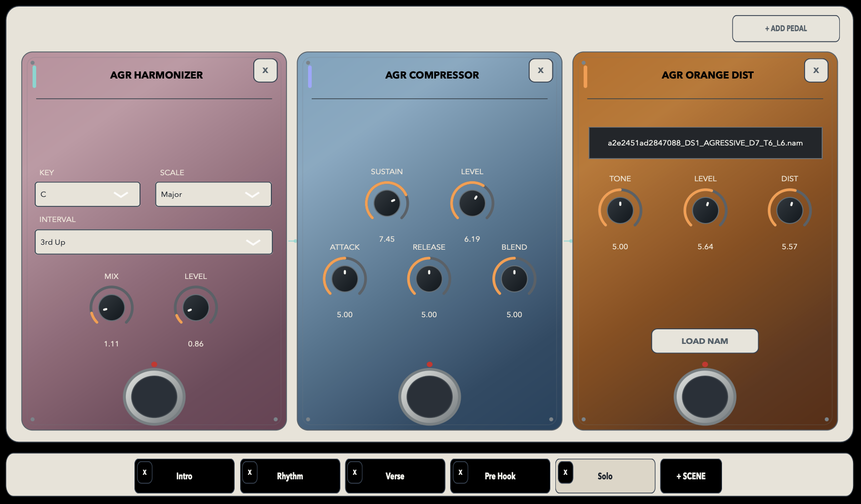Switch to the Rhythm scene
Viewport: 861px width, 504px height.
click(x=290, y=476)
